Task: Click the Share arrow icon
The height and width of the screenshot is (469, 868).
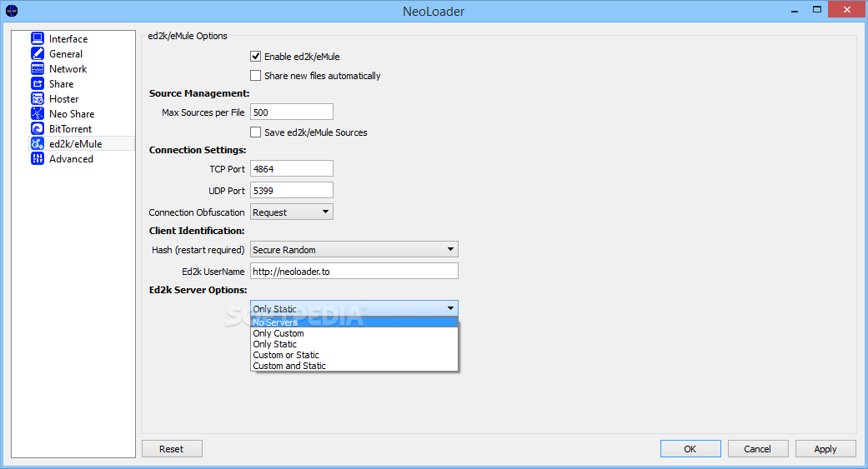Action: coord(37,83)
